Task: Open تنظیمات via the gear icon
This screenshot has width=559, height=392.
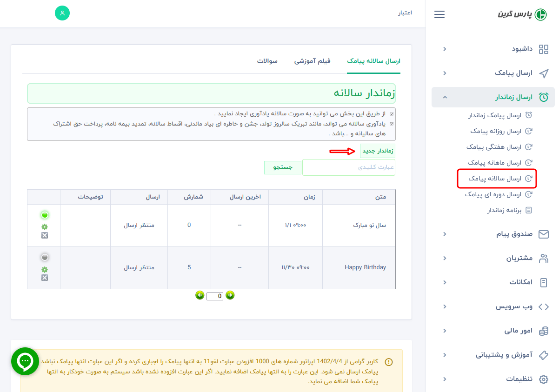Action: 543,379
